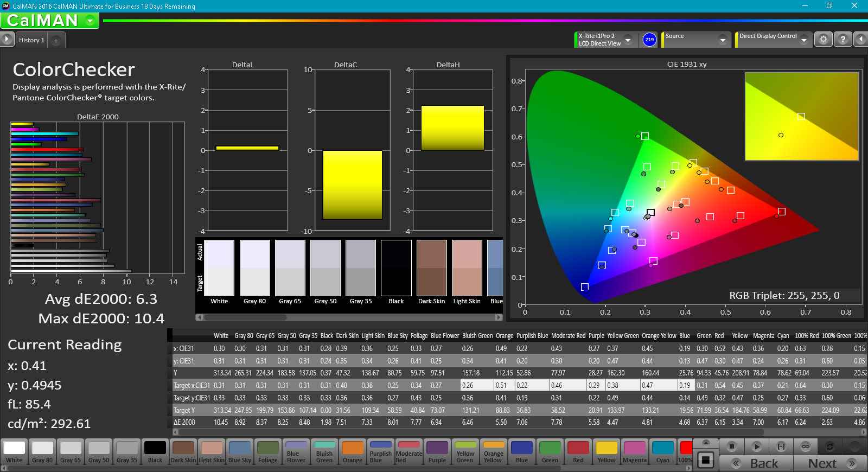
Task: Select the Blue Sky patch button
Action: point(240,452)
